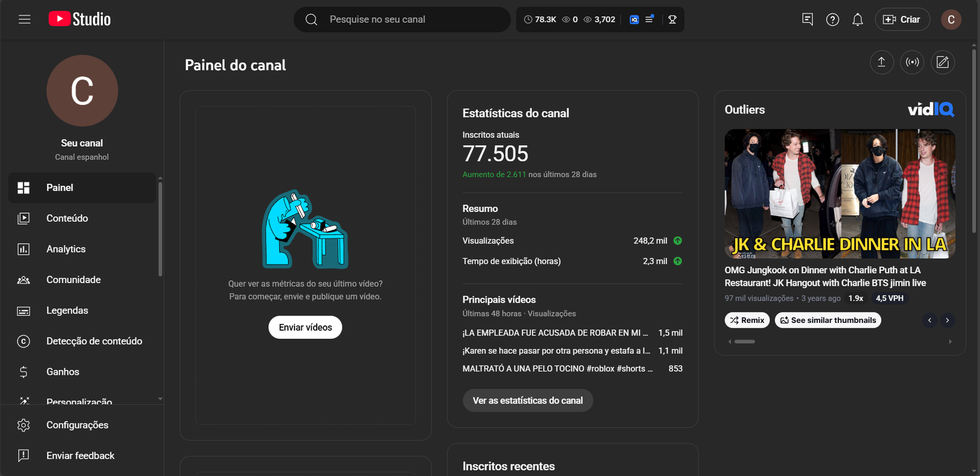Open the account avatar in top bar

pyautogui.click(x=951, y=20)
